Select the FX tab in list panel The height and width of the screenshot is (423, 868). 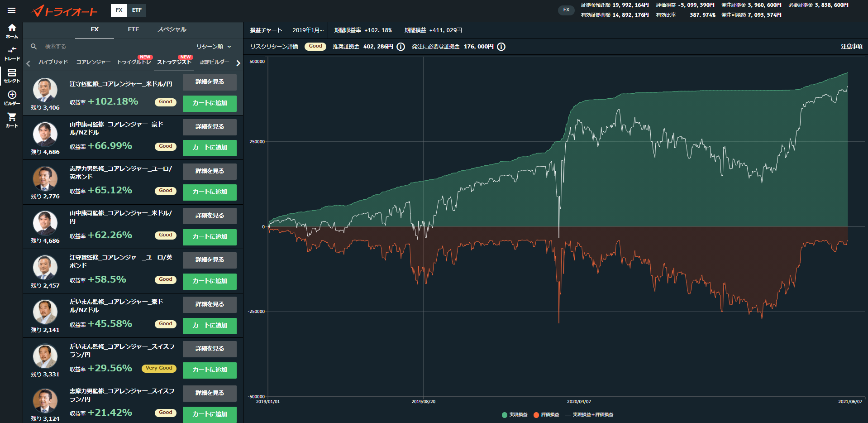click(95, 29)
